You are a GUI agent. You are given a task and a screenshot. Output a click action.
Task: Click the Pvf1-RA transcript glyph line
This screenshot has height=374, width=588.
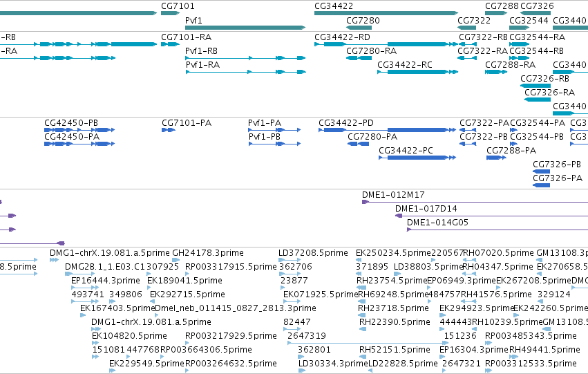click(245, 72)
